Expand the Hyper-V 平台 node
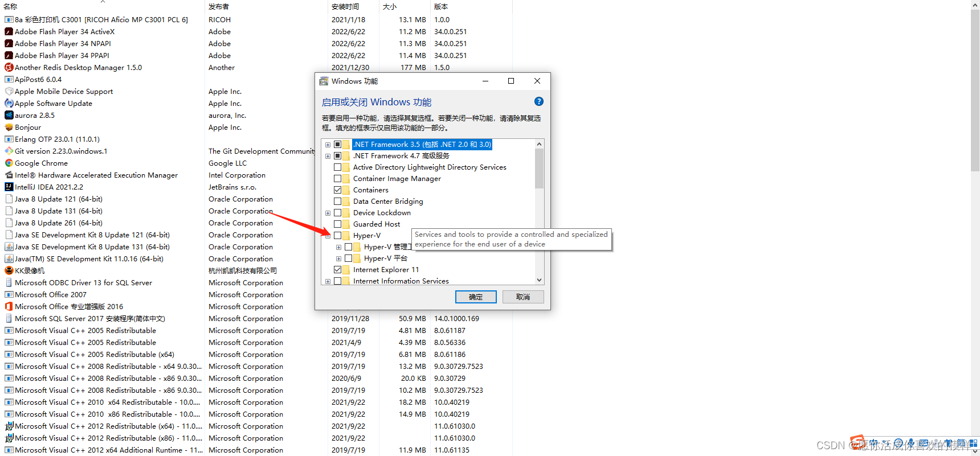This screenshot has width=980, height=456. tap(338, 258)
